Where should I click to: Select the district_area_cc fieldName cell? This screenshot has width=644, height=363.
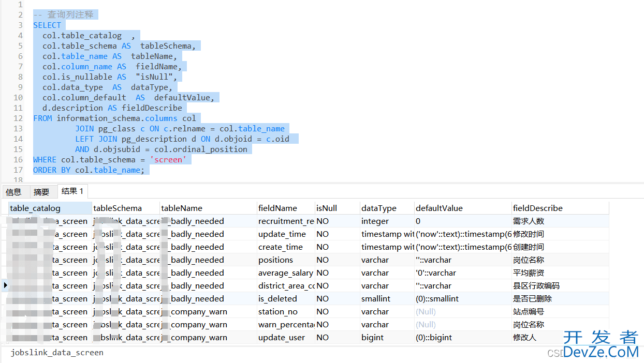(x=286, y=285)
